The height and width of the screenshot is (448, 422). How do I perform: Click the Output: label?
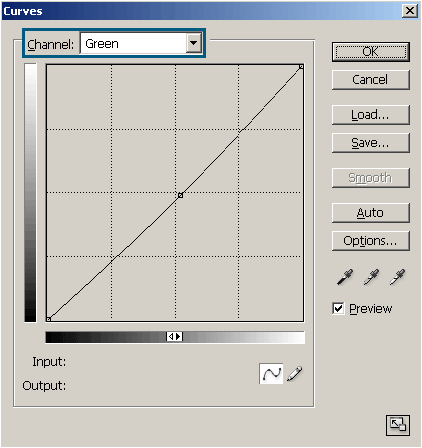point(44,386)
